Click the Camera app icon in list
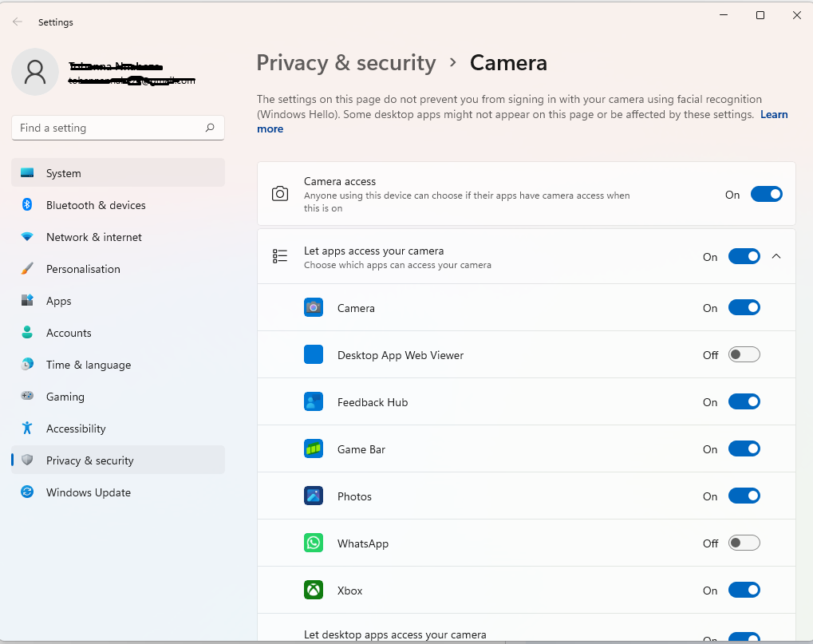The height and width of the screenshot is (644, 813). (x=314, y=308)
